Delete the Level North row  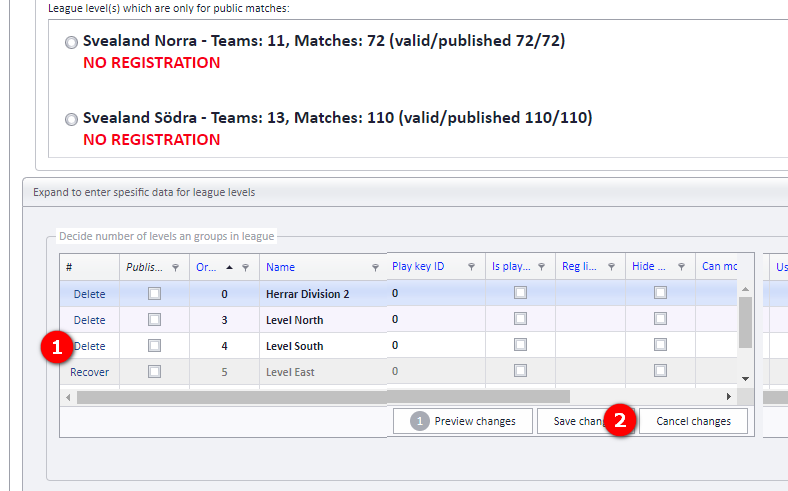tap(89, 320)
